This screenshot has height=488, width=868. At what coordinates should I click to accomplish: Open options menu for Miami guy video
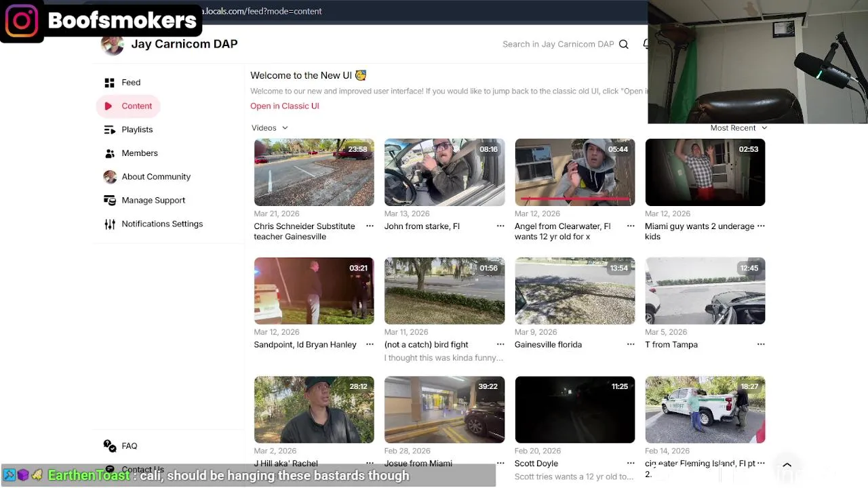[x=761, y=226]
